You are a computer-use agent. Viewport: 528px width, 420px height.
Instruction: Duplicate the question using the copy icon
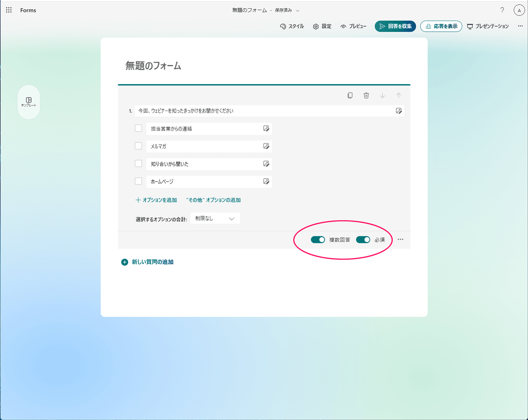(350, 95)
